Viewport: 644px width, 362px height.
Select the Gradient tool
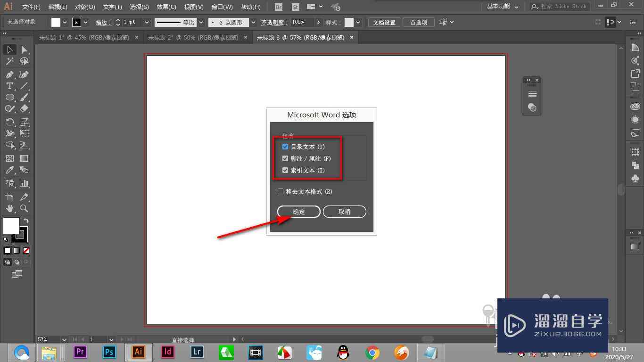[24, 158]
